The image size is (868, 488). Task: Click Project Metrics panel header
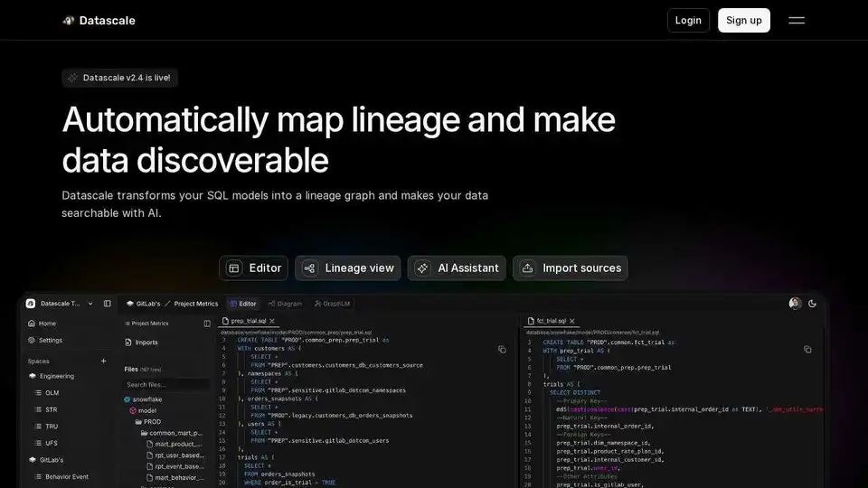point(146,324)
